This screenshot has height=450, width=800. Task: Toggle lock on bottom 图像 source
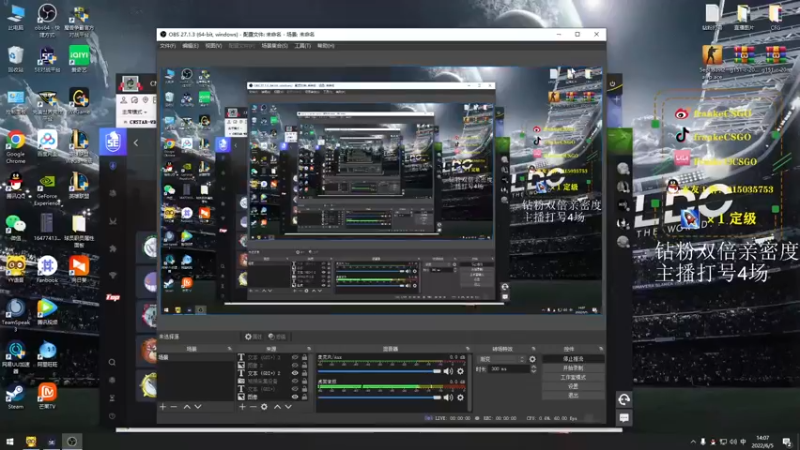coord(305,397)
